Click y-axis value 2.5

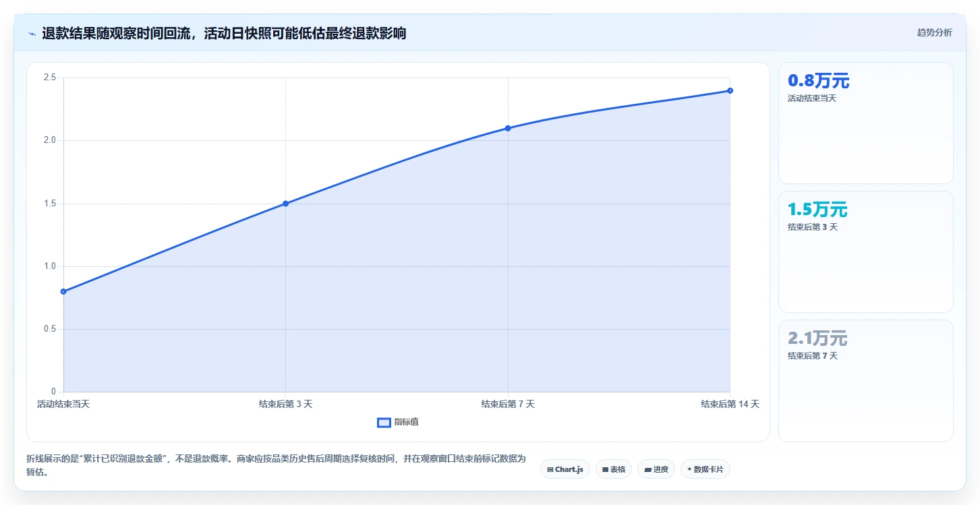pos(49,78)
